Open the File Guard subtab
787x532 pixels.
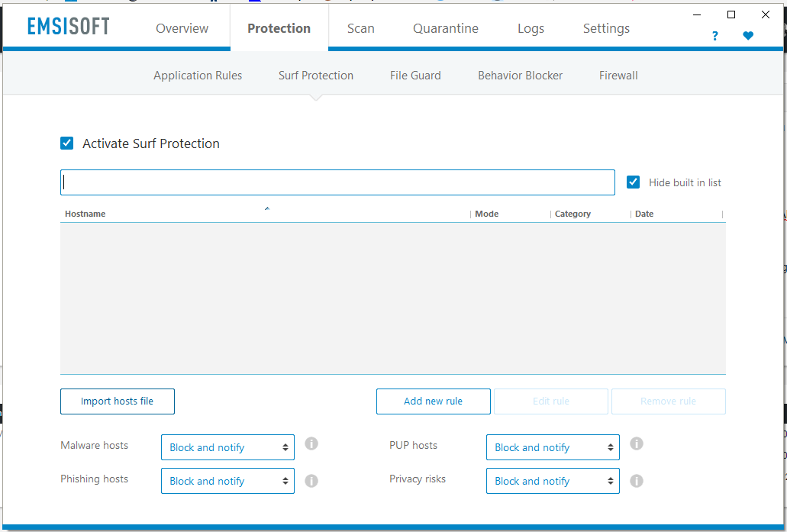coord(415,76)
